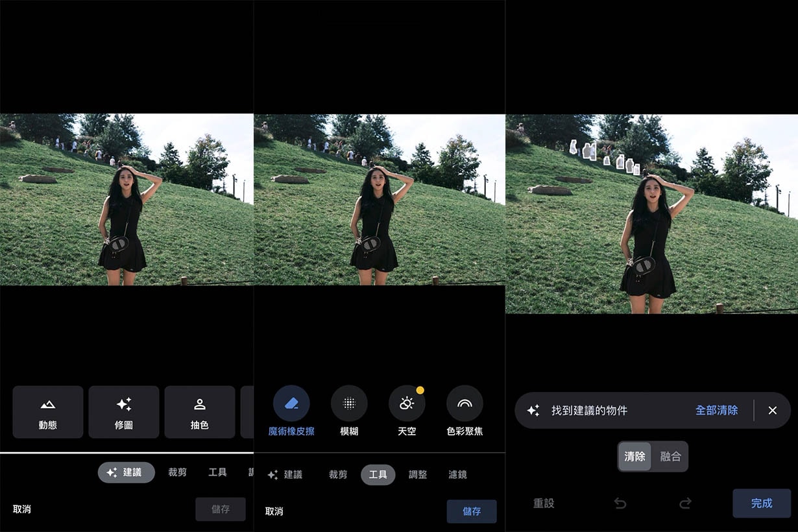The height and width of the screenshot is (532, 798).
Task: Choose the 抽色 color pop card
Action: coord(199,412)
